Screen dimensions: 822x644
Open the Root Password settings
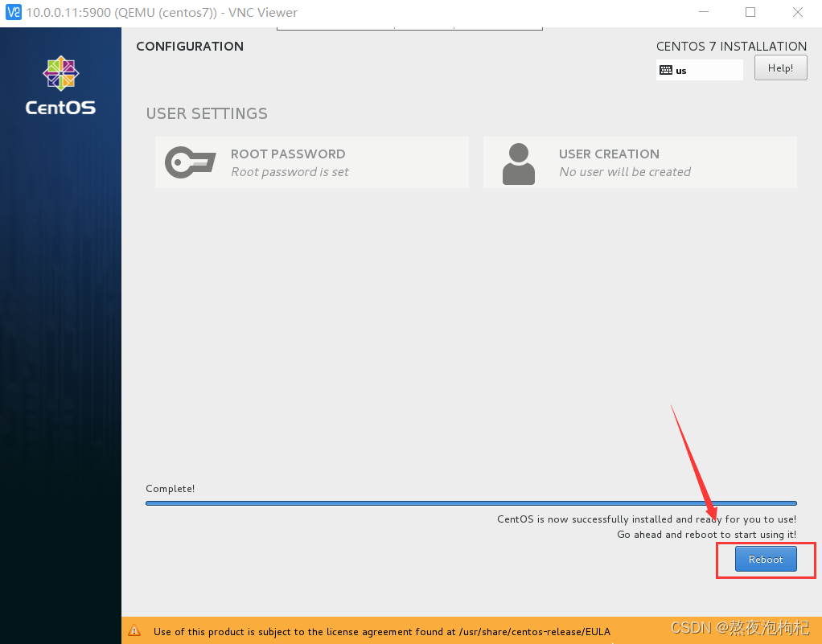pyautogui.click(x=311, y=162)
